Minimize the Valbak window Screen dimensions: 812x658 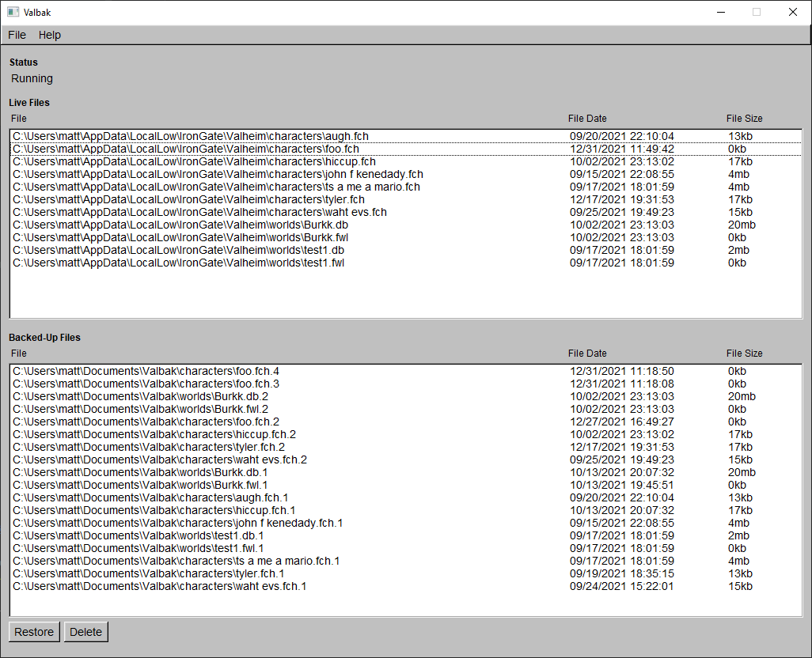tap(721, 12)
